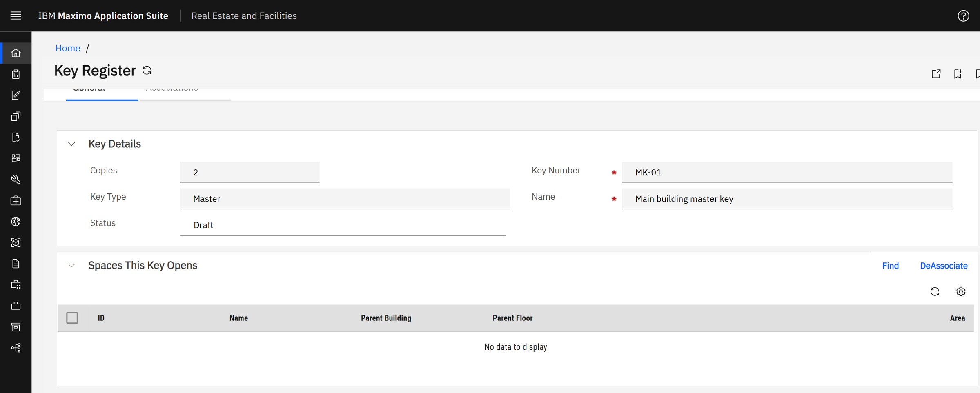Sort by the Area column header
The width and height of the screenshot is (980, 393).
click(x=958, y=318)
